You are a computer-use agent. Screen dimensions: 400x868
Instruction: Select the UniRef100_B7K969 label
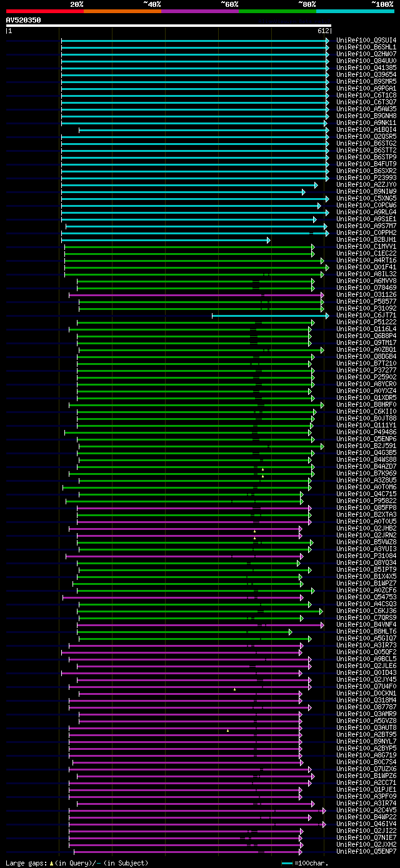(x=366, y=473)
